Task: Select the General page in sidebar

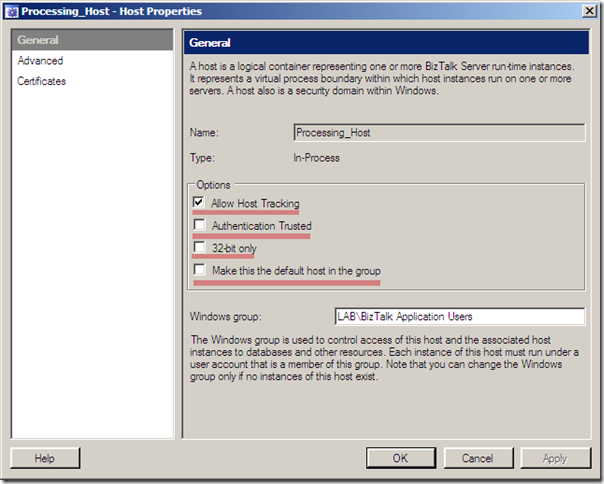Action: (92, 40)
